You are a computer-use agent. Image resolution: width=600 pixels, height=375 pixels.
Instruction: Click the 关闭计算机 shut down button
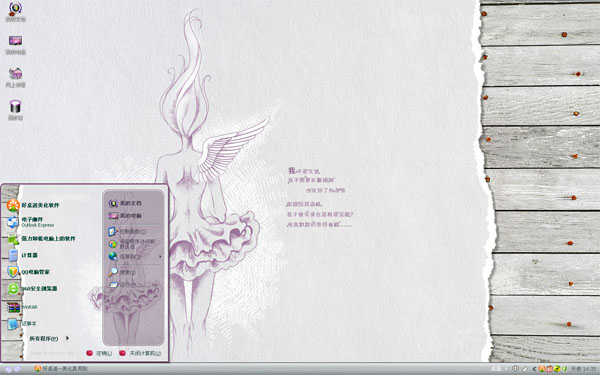click(x=140, y=353)
